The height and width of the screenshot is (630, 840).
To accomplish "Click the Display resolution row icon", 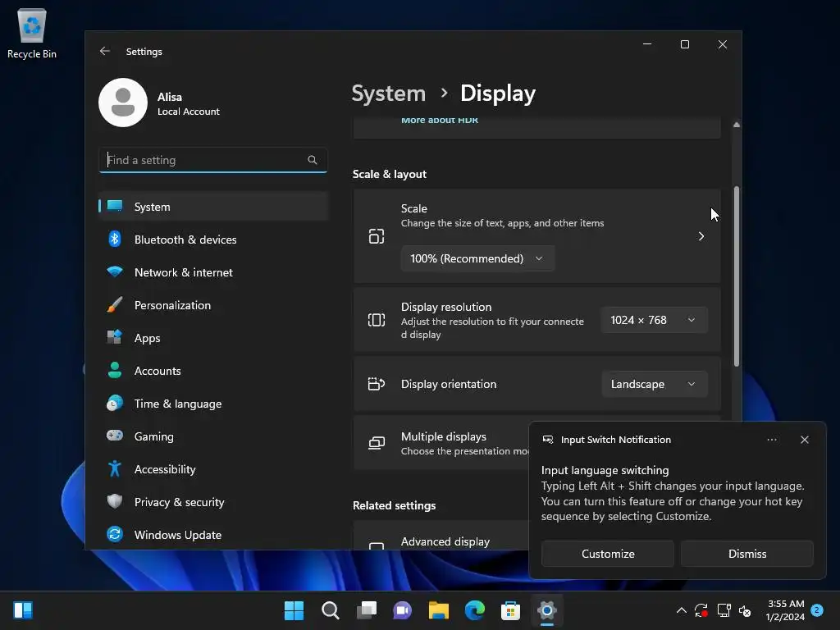I will pyautogui.click(x=376, y=321).
